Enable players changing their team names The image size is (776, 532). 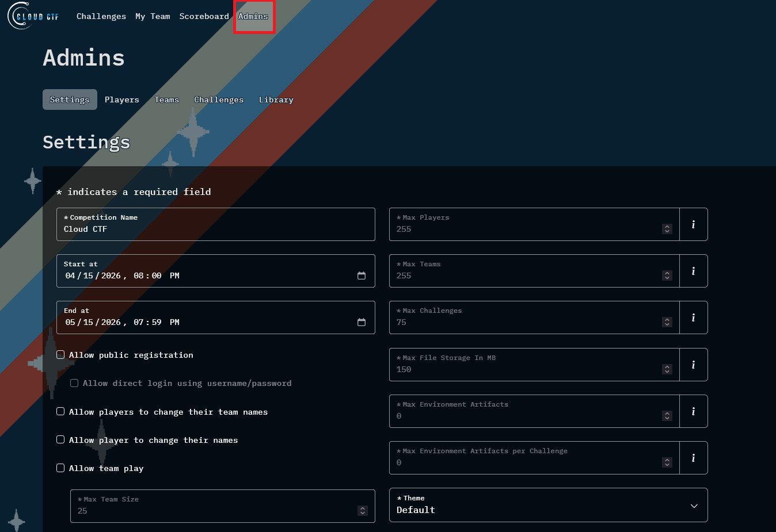coord(60,411)
